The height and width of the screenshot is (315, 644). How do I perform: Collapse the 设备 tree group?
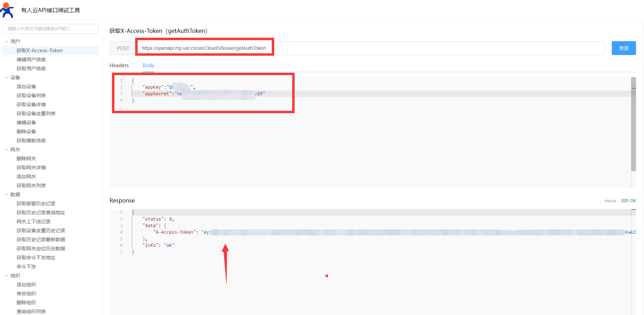tap(6, 78)
